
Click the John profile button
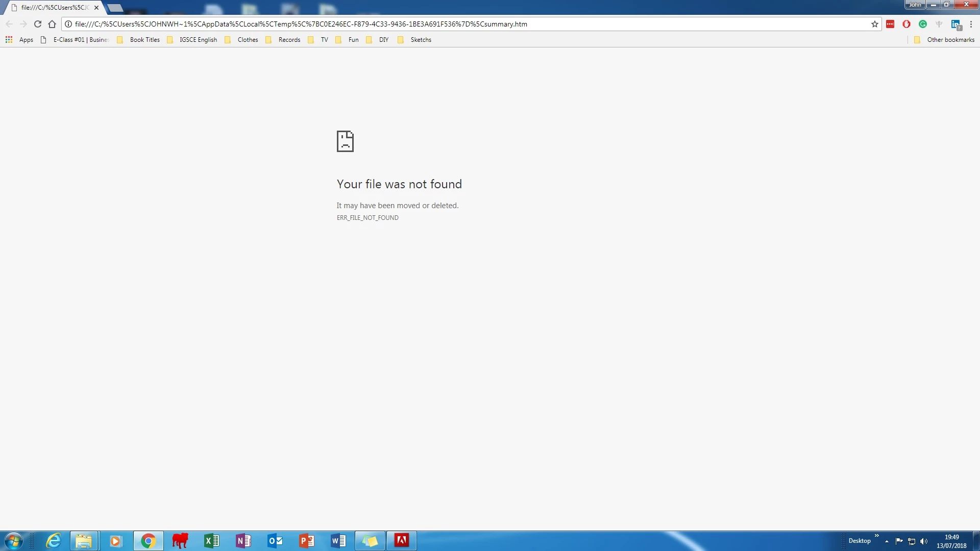[915, 5]
